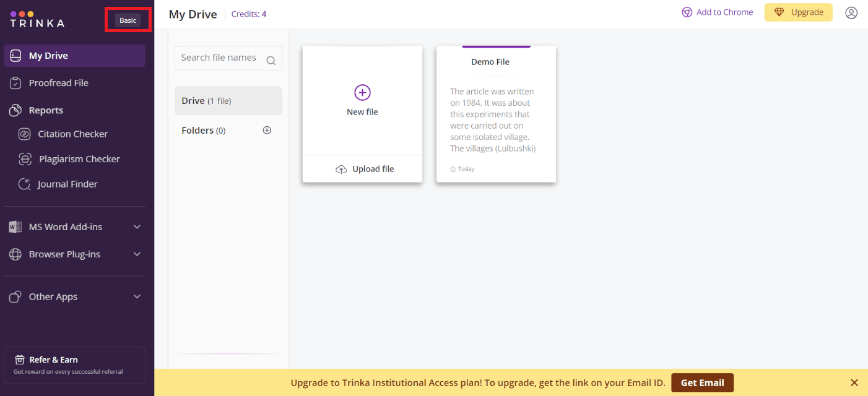Click the Chrome icon in header

[x=687, y=12]
